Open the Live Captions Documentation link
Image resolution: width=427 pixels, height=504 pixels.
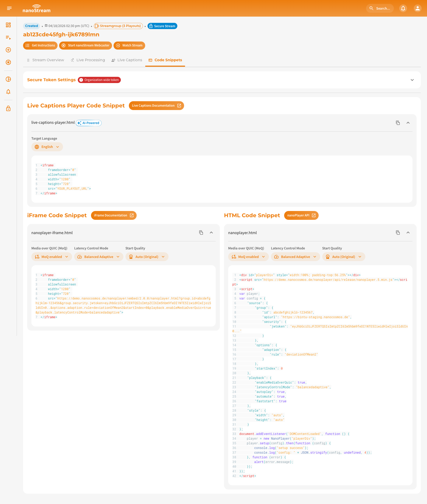[156, 105]
